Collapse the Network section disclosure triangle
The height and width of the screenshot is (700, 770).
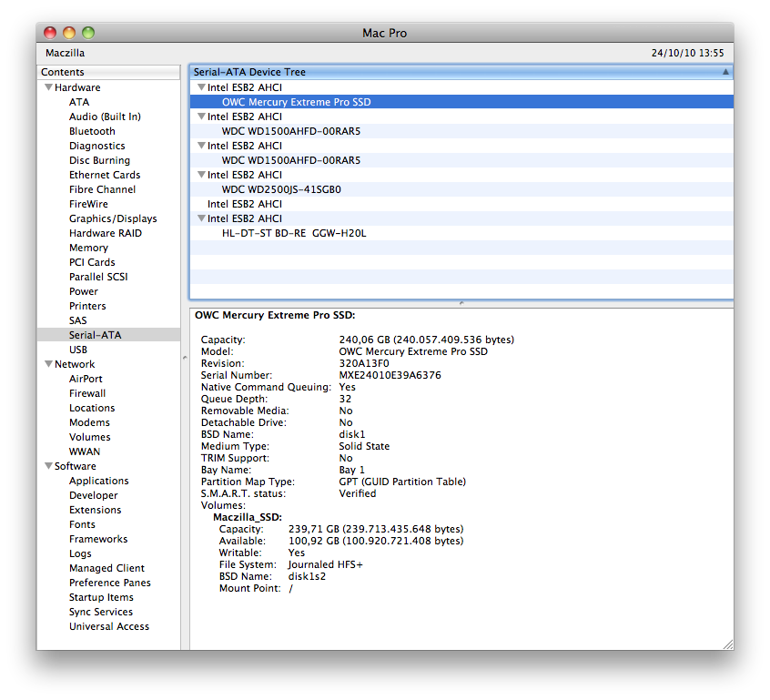(47, 364)
